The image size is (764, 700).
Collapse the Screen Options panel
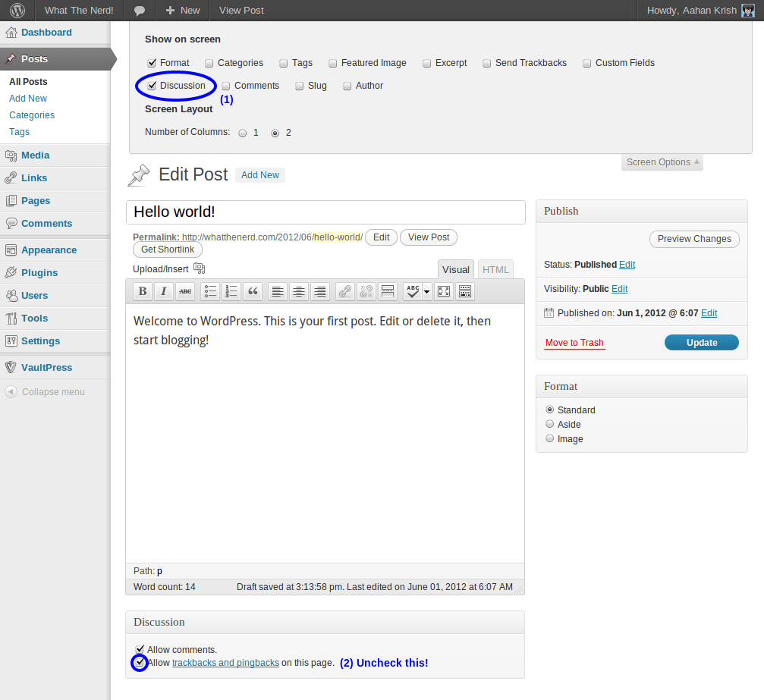tap(661, 162)
